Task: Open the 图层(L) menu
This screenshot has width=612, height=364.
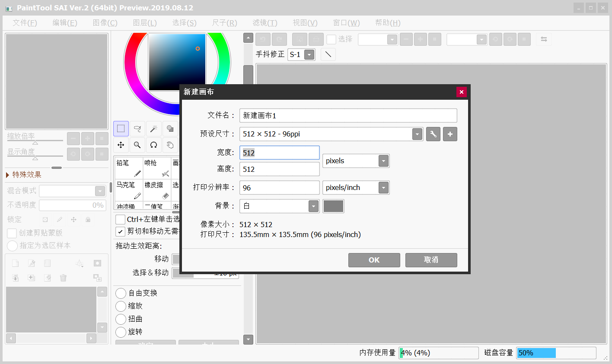Action: click(145, 23)
